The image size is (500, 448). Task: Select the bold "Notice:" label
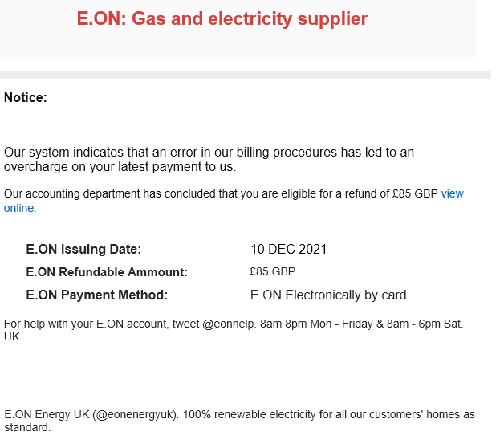coord(26,97)
